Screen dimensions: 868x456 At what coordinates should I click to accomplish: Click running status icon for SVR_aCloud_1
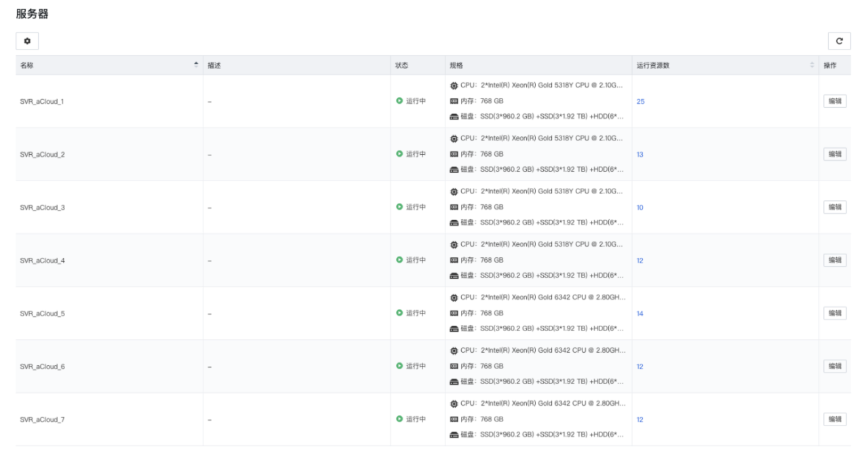[399, 101]
